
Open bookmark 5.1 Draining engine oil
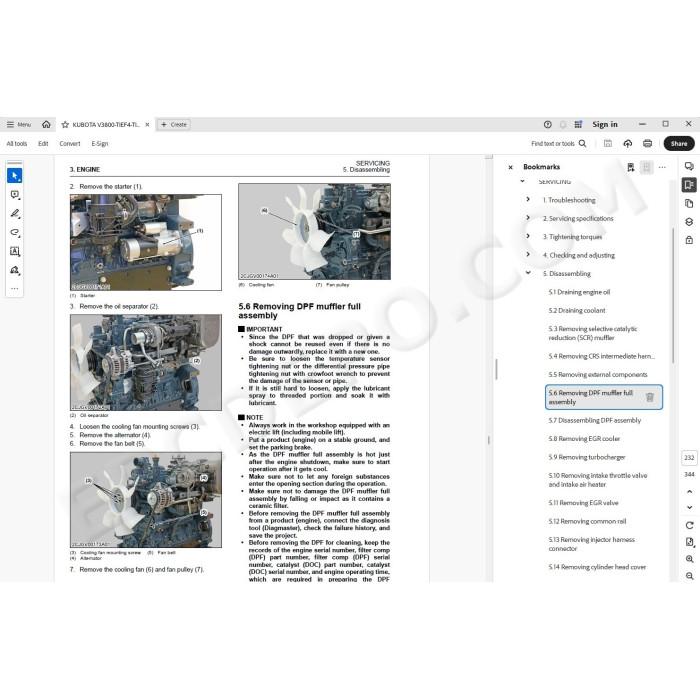point(579,292)
